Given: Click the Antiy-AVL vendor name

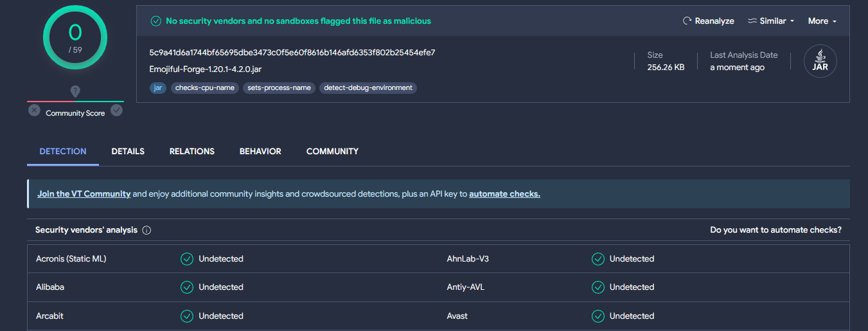Looking at the screenshot, I should tap(465, 287).
